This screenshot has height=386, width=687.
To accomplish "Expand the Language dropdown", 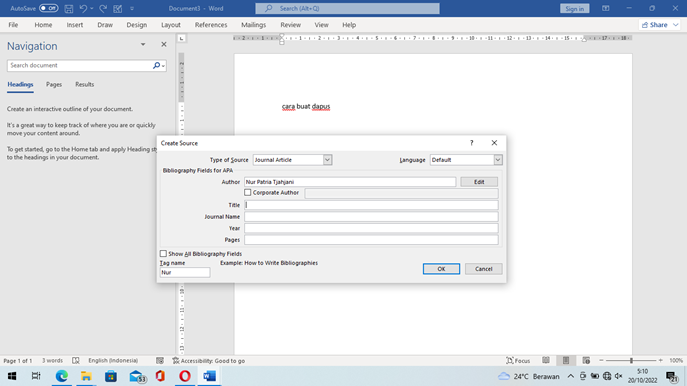I will (498, 160).
